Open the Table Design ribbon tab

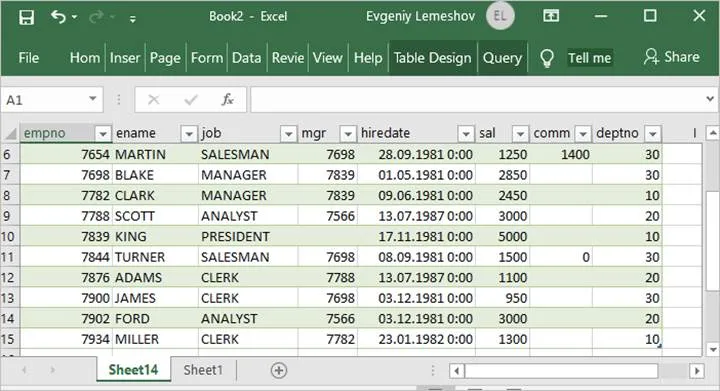click(433, 58)
